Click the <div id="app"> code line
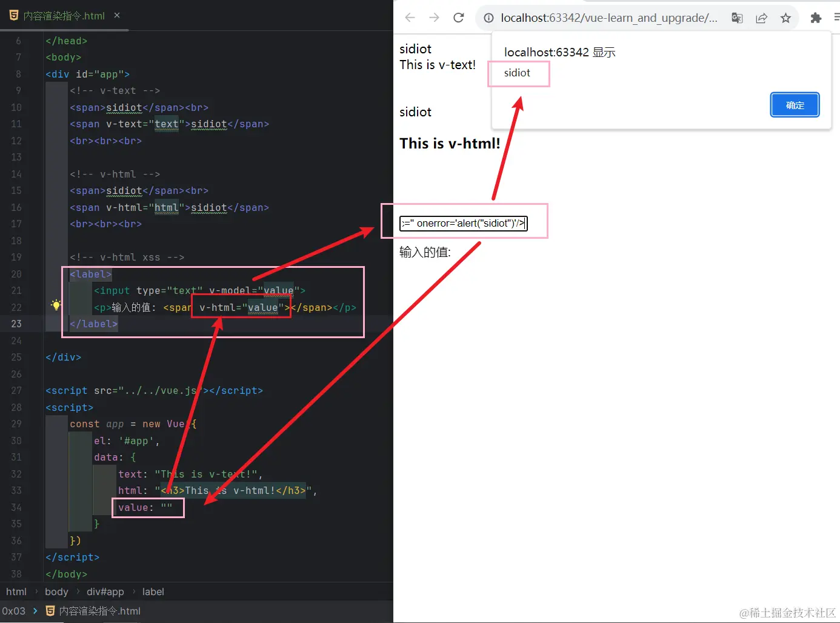This screenshot has height=623, width=840. pos(87,74)
